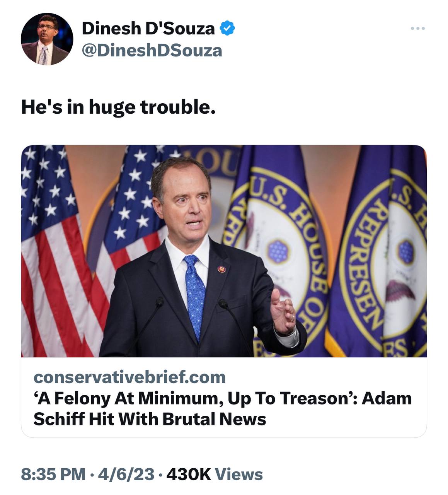448x495 pixels.
Task: Open the author's round profile avatar
Action: coord(47,39)
